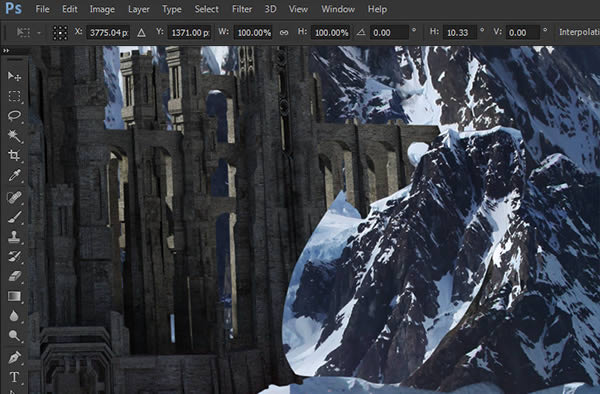Click the rotation angle icon

pyautogui.click(x=360, y=33)
